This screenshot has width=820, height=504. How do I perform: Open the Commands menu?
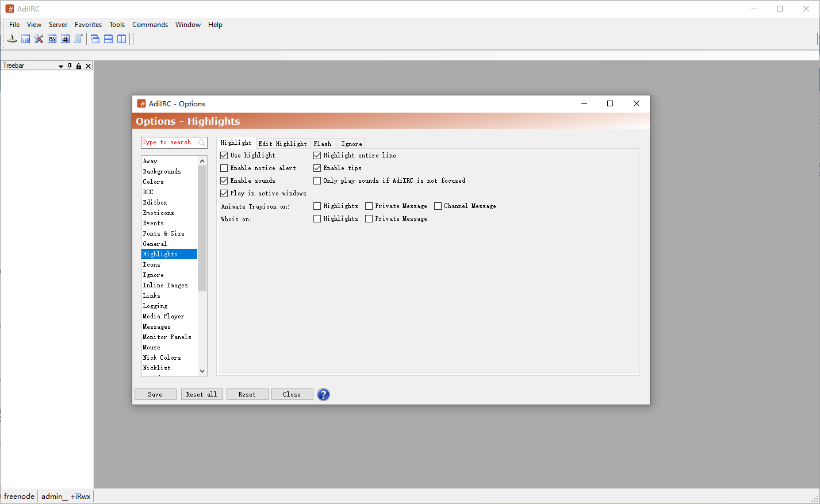[150, 25]
